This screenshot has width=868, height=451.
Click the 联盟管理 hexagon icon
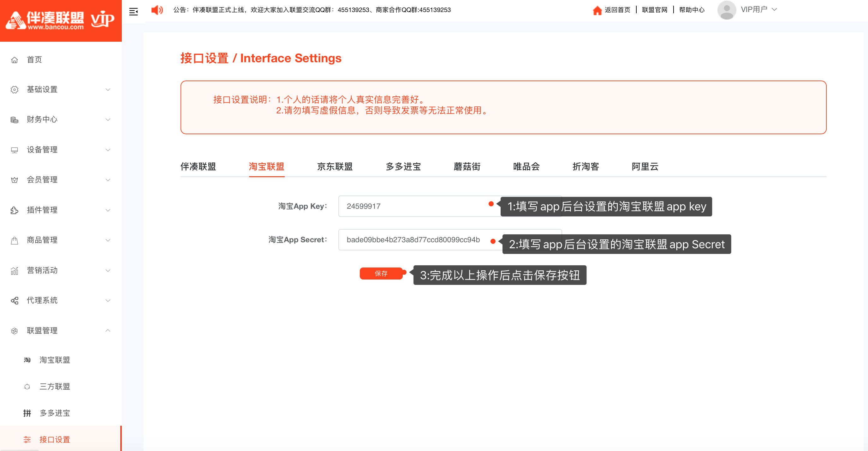[15, 331]
